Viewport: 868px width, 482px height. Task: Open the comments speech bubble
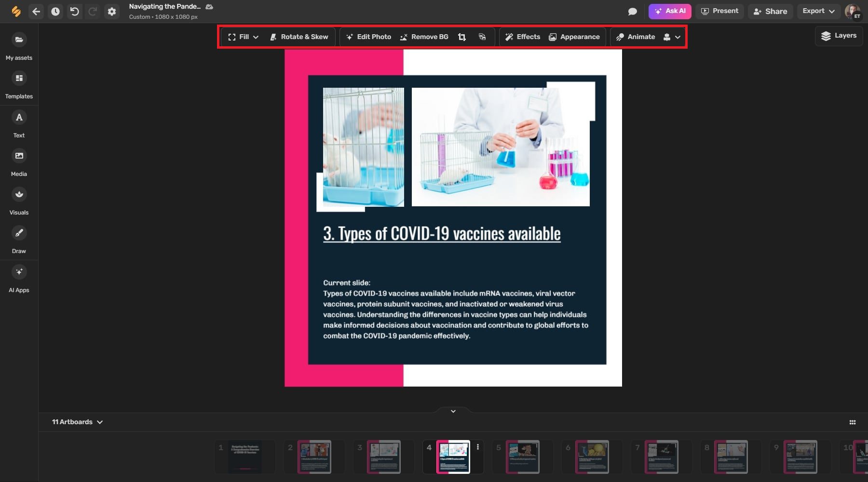(633, 12)
